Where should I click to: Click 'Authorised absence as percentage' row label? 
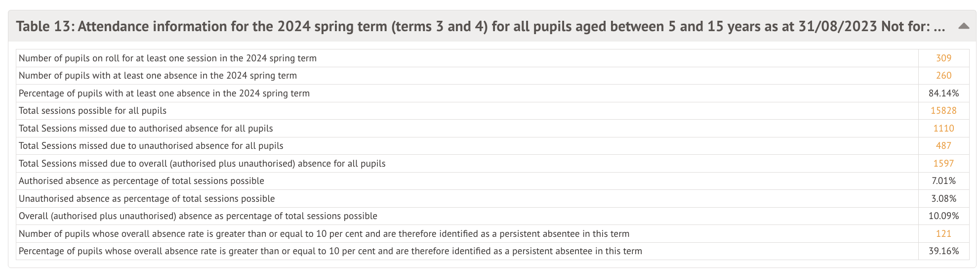[x=141, y=181]
